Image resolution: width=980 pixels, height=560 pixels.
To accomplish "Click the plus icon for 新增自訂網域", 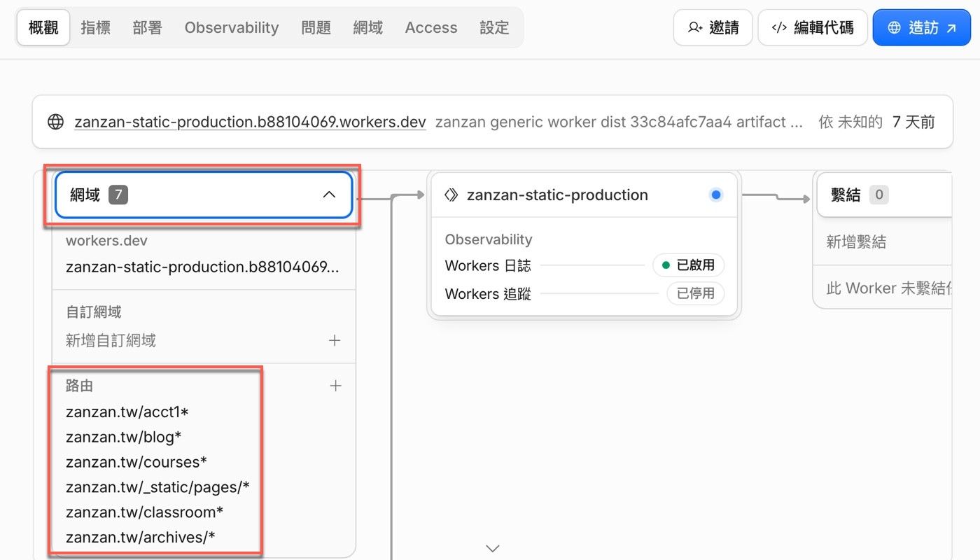I will (x=335, y=340).
